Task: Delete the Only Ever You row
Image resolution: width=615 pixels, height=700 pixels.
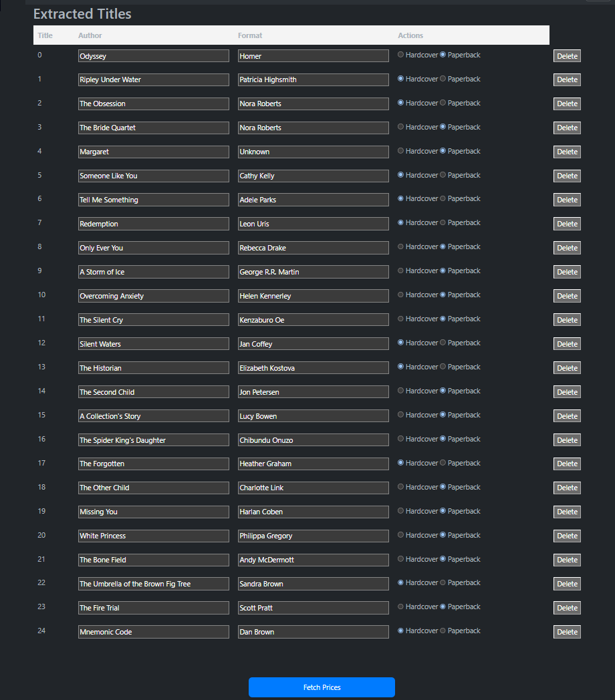Action: pyautogui.click(x=567, y=248)
